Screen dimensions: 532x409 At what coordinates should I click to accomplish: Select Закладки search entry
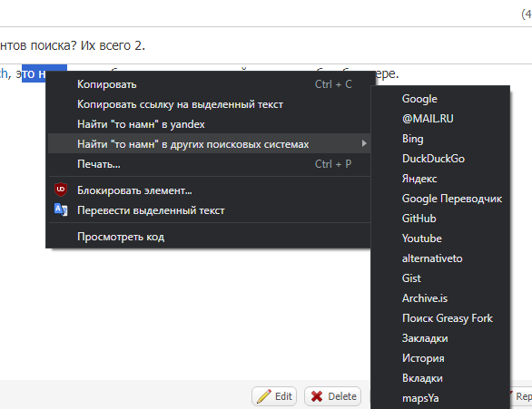440,338
